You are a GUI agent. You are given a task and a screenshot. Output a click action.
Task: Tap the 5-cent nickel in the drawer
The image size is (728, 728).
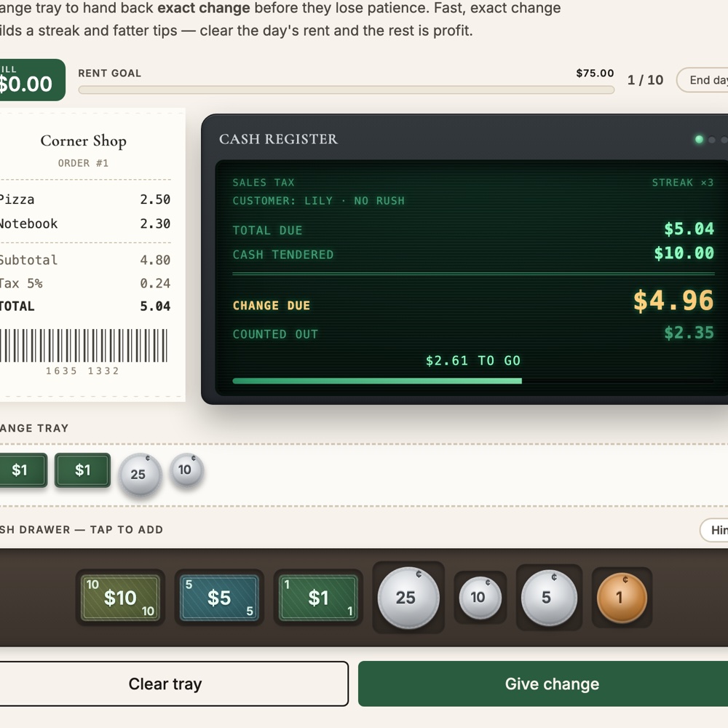coord(549,598)
